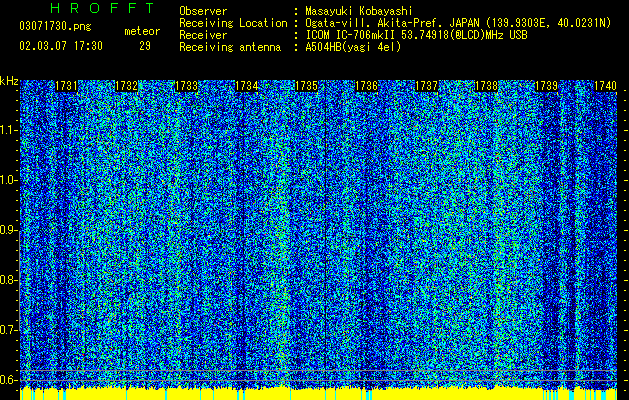The width and height of the screenshot is (629, 400).
Task: Click the HROFFT title text
Action: pyautogui.click(x=103, y=8)
